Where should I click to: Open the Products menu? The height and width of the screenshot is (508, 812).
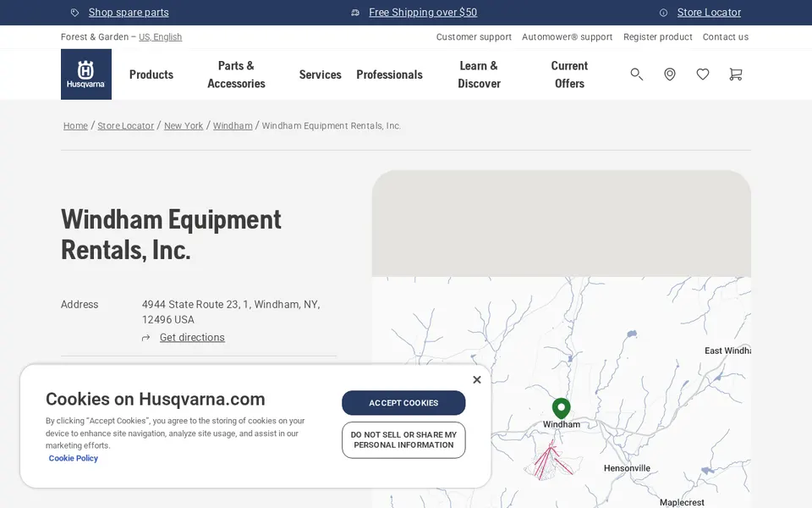click(x=151, y=75)
